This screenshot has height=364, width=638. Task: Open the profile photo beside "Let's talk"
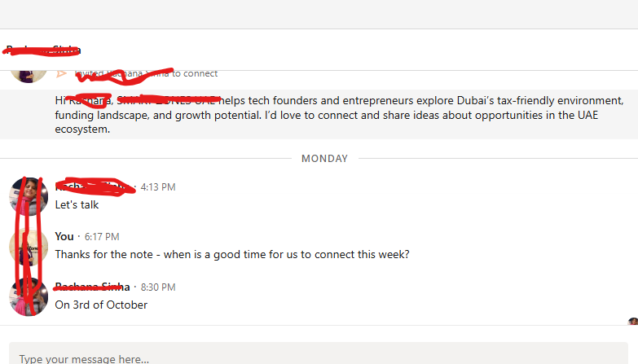click(x=29, y=196)
